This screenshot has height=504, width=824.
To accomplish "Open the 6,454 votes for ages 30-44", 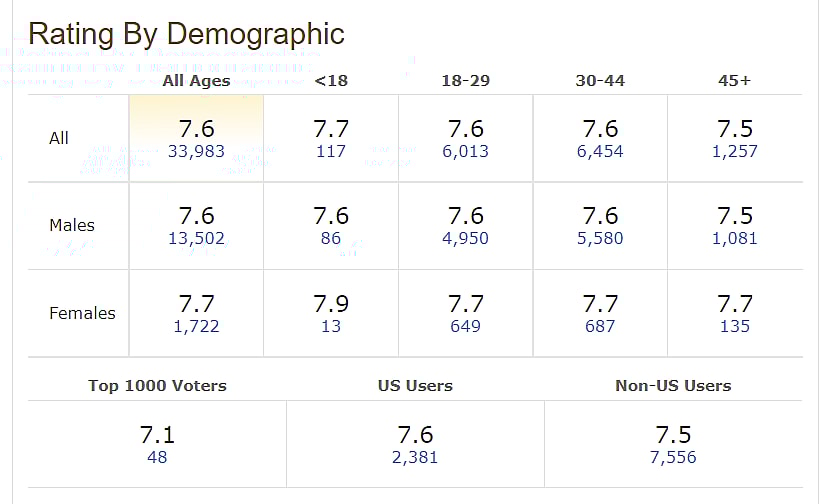I will 600,152.
